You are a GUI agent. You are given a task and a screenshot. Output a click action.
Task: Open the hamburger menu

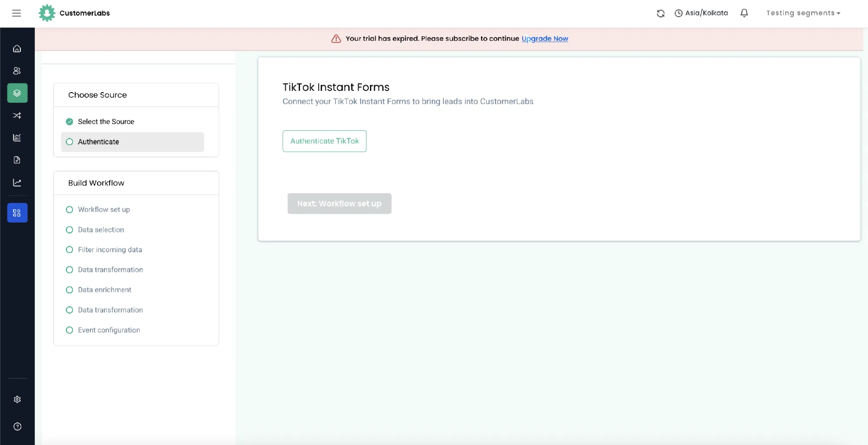(x=17, y=13)
